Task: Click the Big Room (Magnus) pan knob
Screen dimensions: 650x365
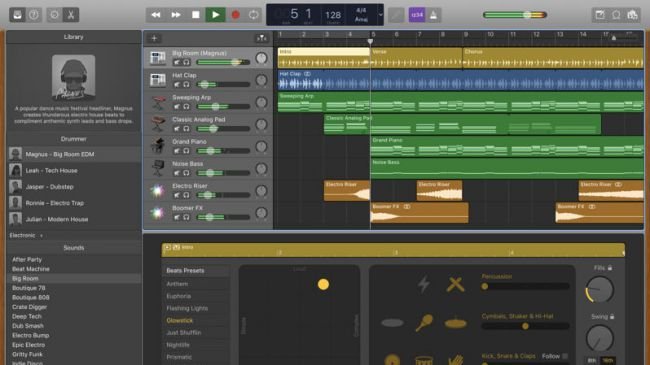Action: click(261, 58)
